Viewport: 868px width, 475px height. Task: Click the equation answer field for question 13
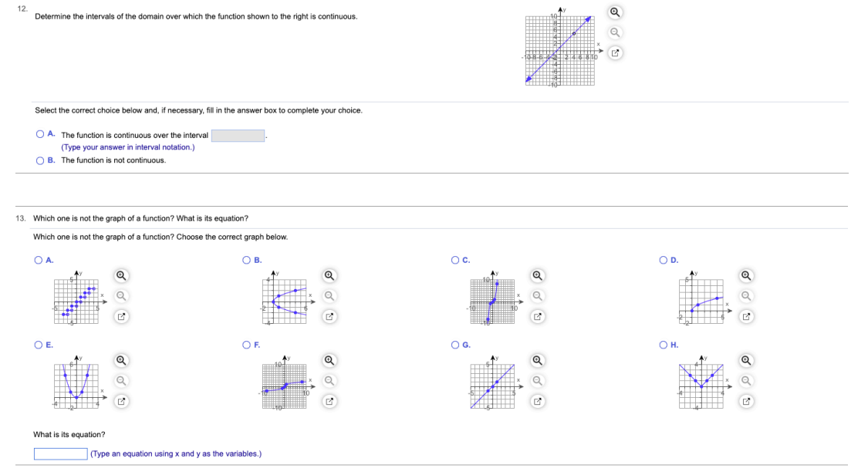pyautogui.click(x=60, y=453)
